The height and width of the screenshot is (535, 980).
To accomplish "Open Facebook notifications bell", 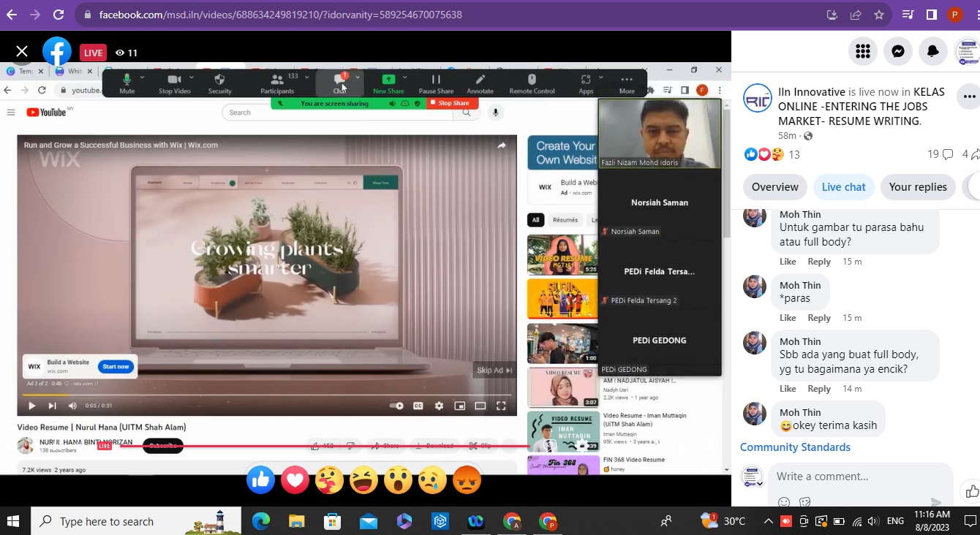I will click(x=933, y=51).
